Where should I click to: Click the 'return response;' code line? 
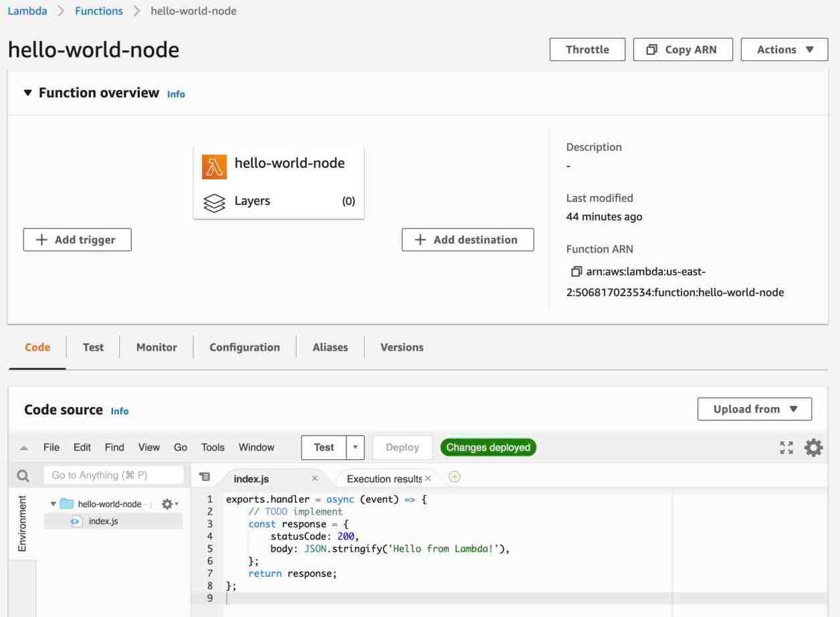tap(292, 574)
